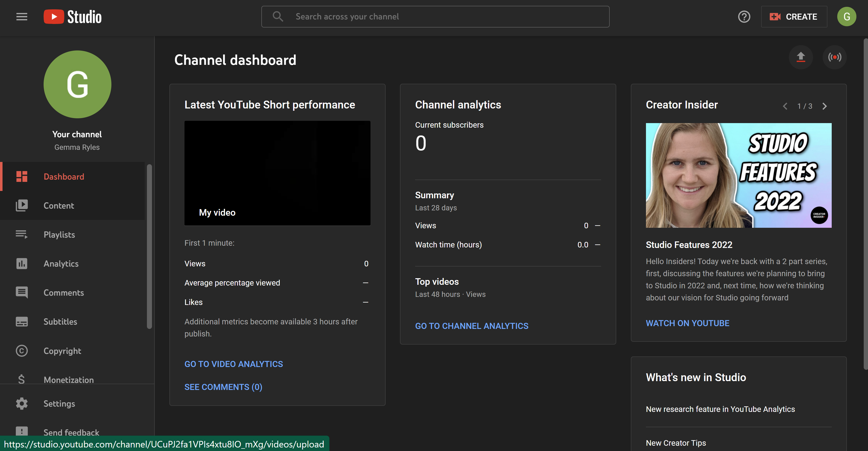The image size is (868, 451).
Task: Click the 1 / 3 card counter
Action: coord(805,106)
